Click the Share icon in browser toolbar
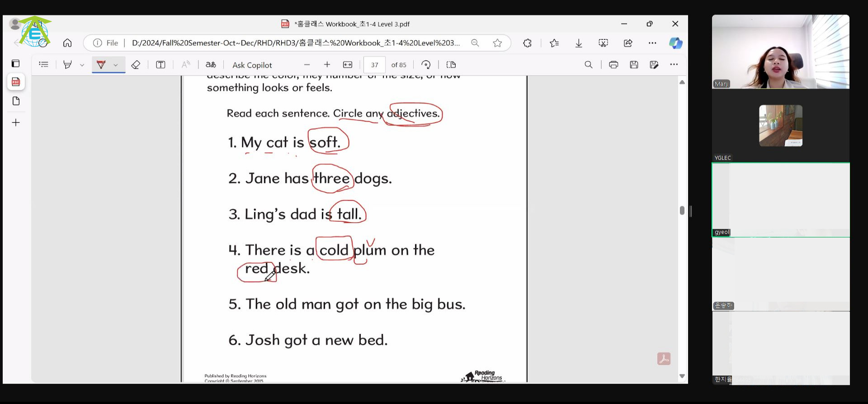The height and width of the screenshot is (404, 868). click(628, 43)
